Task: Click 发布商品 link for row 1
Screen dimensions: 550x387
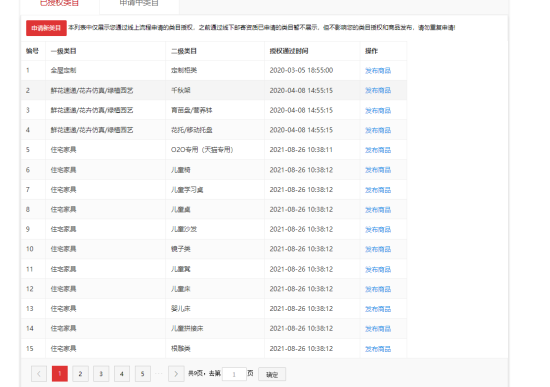Action: (x=378, y=71)
